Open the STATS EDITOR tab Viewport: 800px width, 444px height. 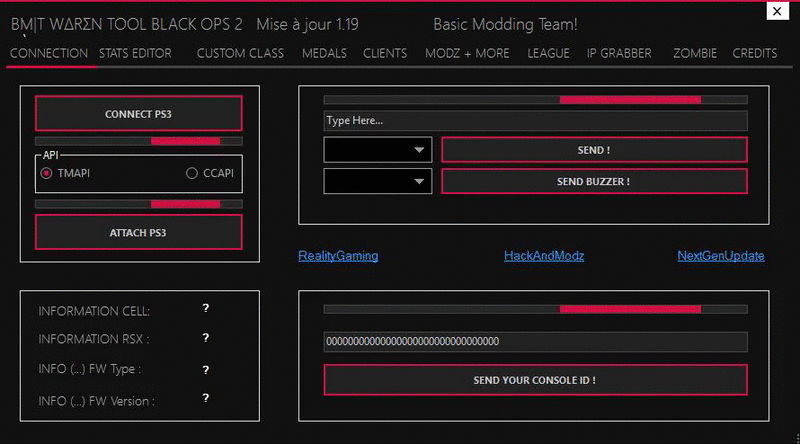point(135,53)
